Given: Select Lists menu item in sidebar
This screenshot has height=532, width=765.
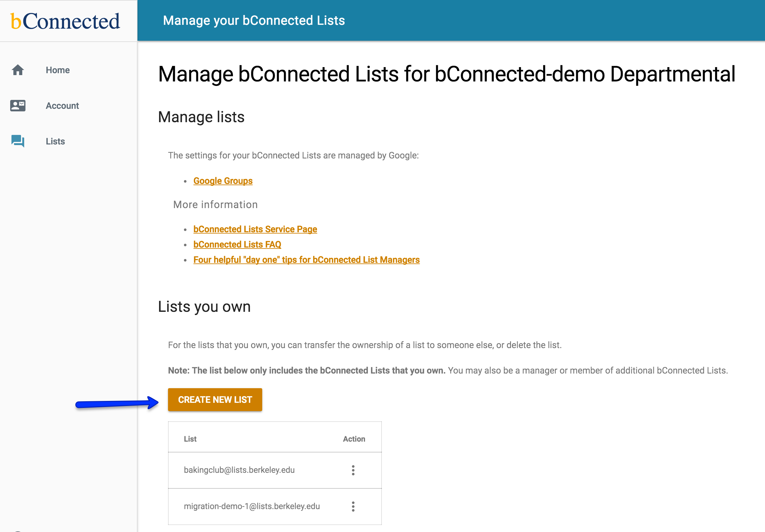Looking at the screenshot, I should [x=56, y=141].
